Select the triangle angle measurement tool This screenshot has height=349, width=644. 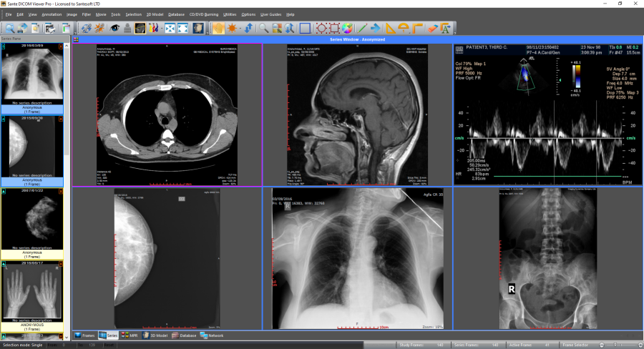coord(391,29)
